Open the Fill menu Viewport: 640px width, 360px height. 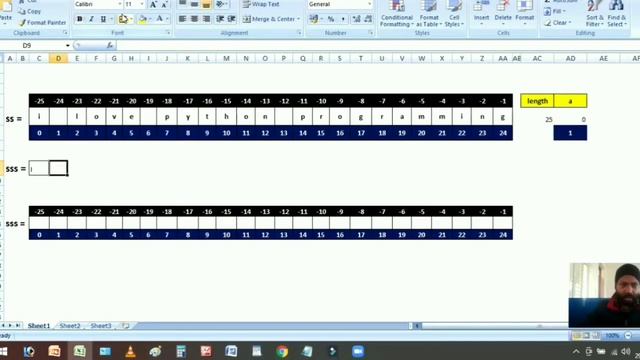[x=555, y=11]
